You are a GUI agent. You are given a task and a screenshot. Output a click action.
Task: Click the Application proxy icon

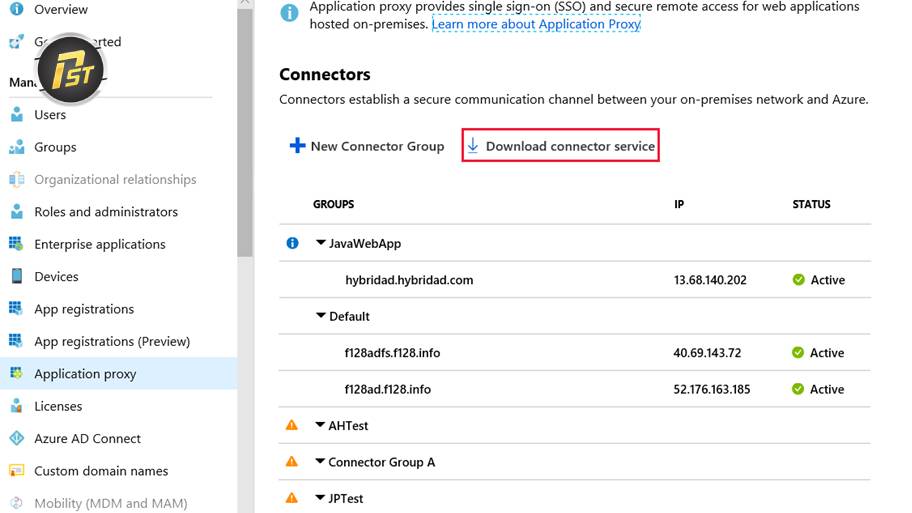[16, 373]
